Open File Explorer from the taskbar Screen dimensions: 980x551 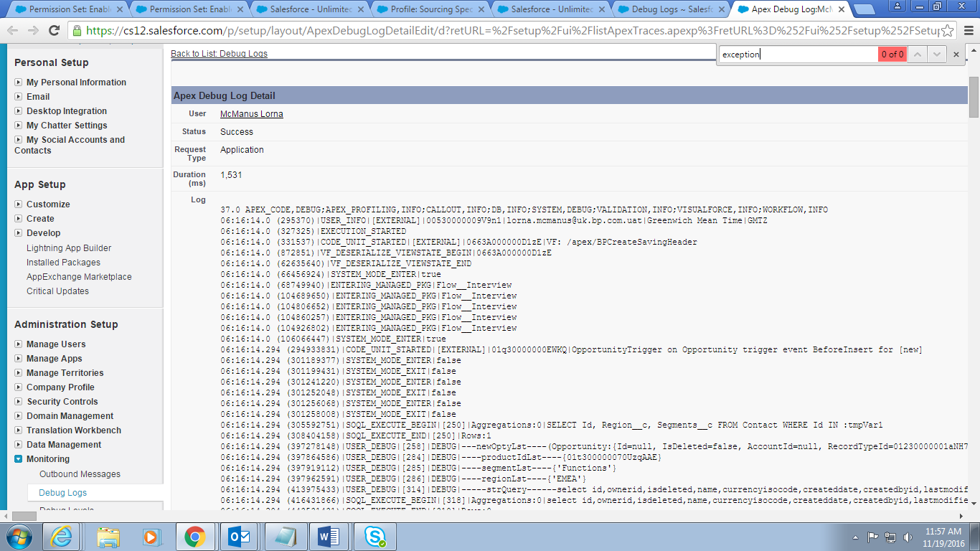pyautogui.click(x=108, y=537)
